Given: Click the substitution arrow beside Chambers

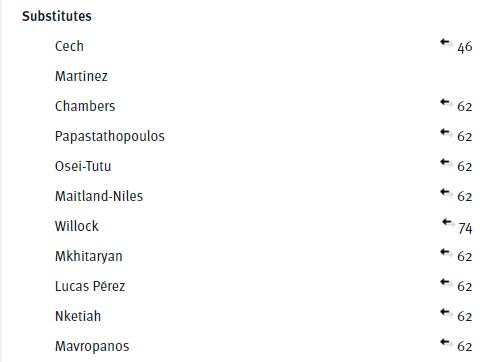Looking at the screenshot, I should point(445,102).
